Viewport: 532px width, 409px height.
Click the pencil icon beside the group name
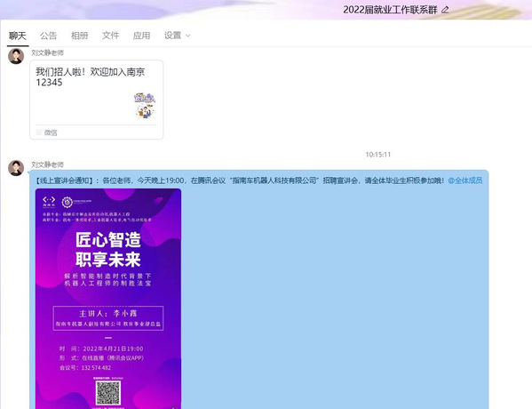click(x=445, y=10)
